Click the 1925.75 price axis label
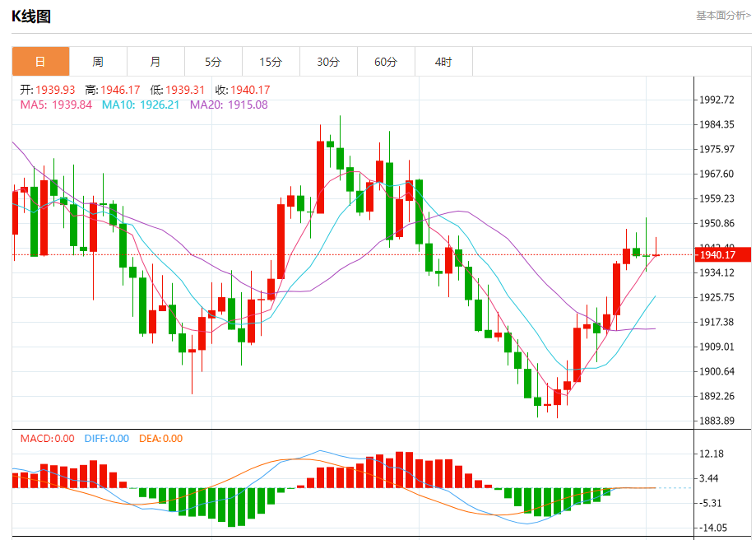The image size is (756, 540). [717, 297]
